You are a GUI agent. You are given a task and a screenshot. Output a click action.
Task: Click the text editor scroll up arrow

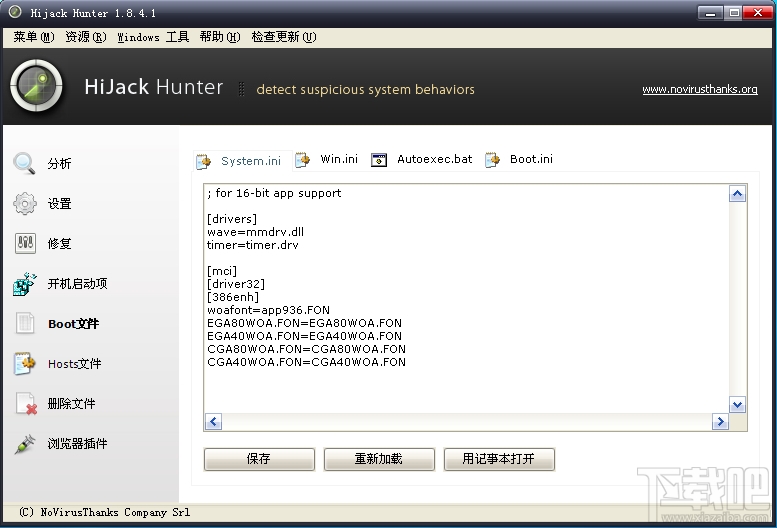pos(737,194)
